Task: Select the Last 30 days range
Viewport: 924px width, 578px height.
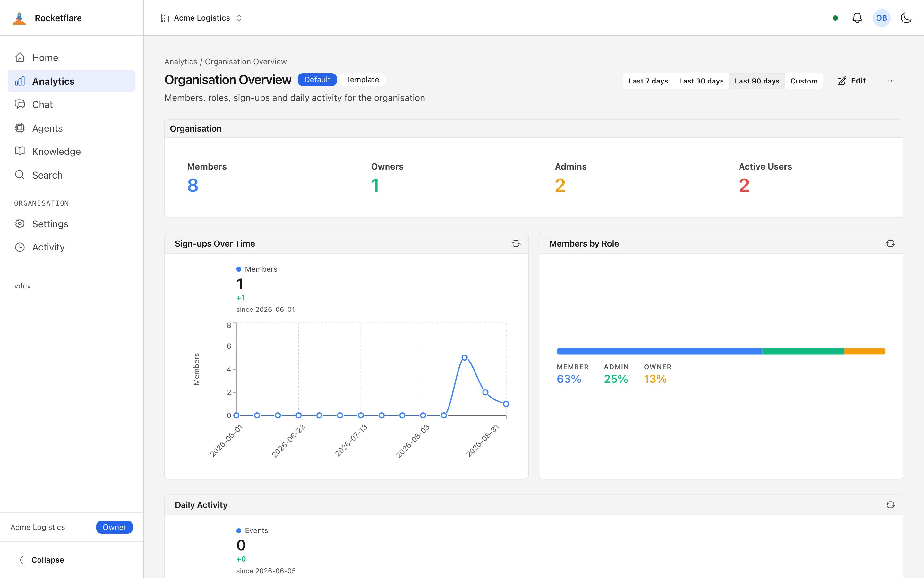Action: (701, 81)
